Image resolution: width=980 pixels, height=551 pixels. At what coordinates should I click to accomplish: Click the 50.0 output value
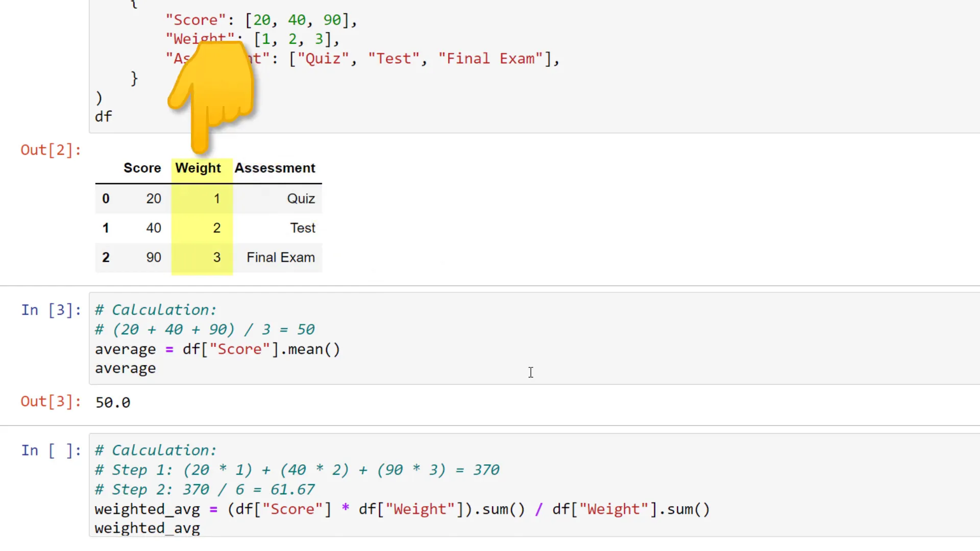tap(112, 402)
